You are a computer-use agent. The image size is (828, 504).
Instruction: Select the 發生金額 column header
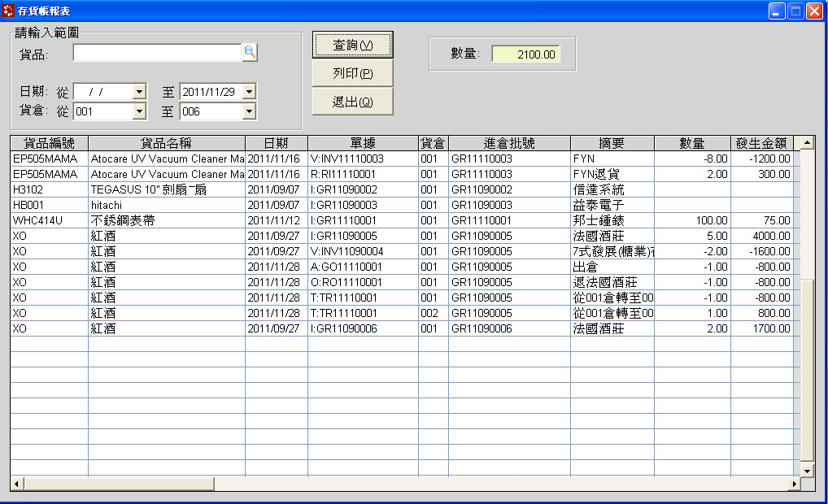pyautogui.click(x=761, y=141)
